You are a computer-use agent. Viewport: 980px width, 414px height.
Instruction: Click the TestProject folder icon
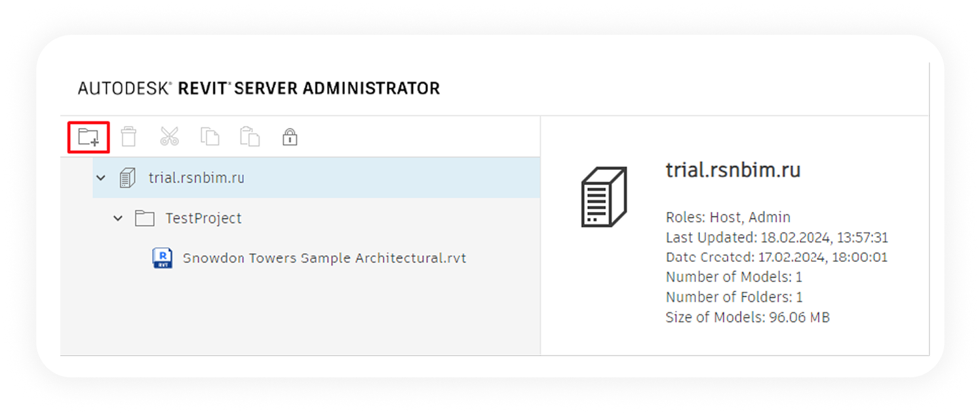tap(144, 218)
